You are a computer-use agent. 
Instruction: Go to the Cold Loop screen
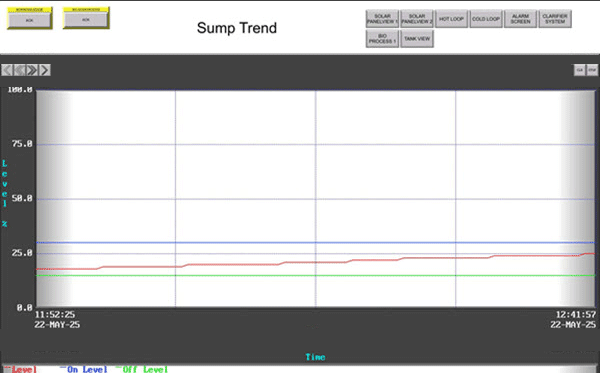(486, 19)
